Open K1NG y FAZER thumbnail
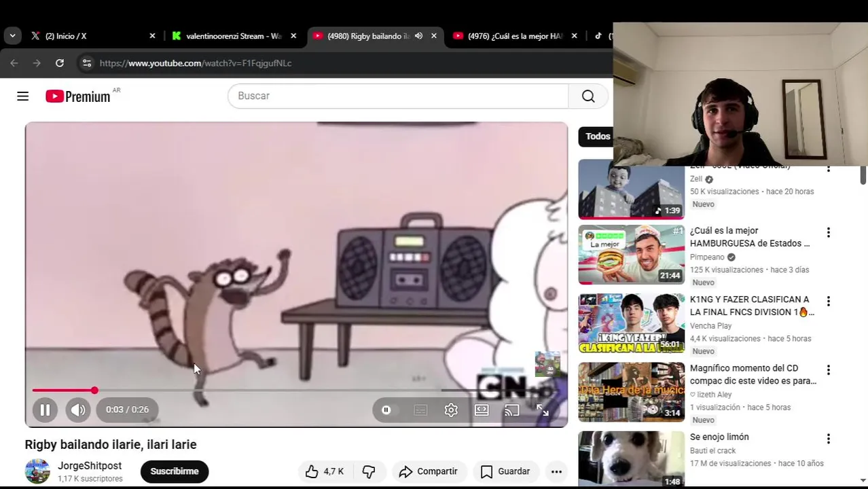 pos(632,323)
